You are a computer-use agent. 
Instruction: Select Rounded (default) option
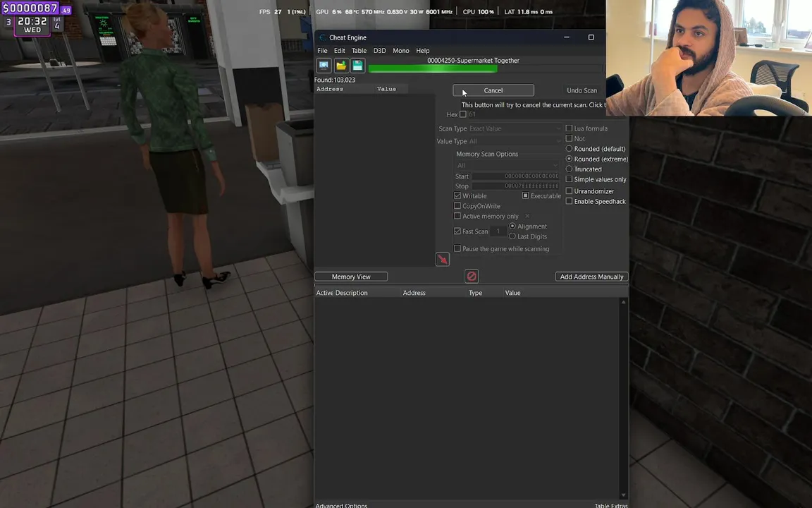(569, 149)
